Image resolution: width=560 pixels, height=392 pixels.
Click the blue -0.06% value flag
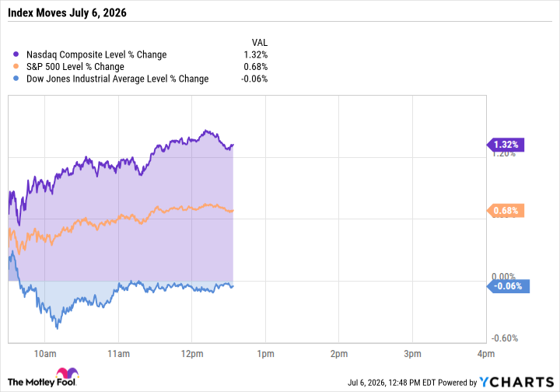pyautogui.click(x=508, y=286)
